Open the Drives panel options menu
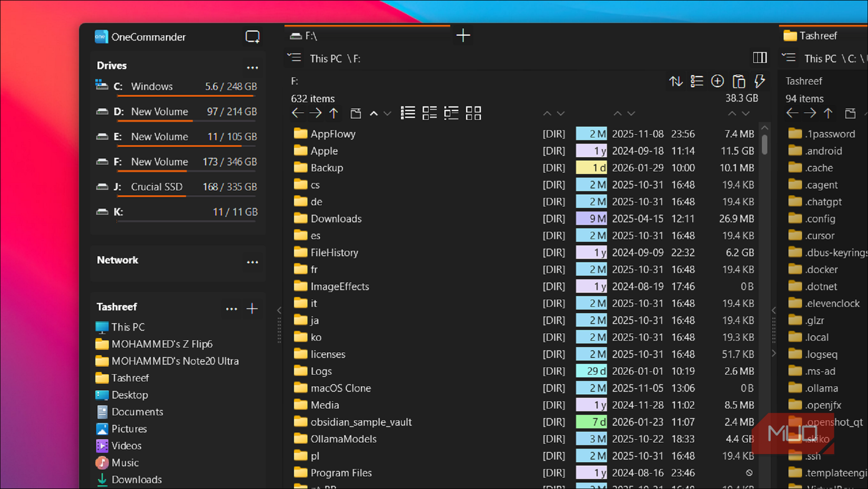The height and width of the screenshot is (489, 868). [x=252, y=67]
